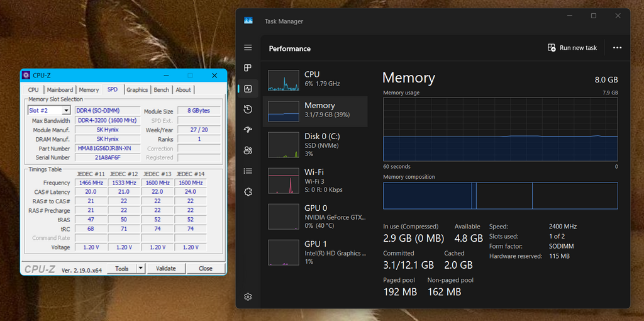Open Services puzzle icon in sidebar
Viewport: 644px width, 321px height.
coord(248,192)
